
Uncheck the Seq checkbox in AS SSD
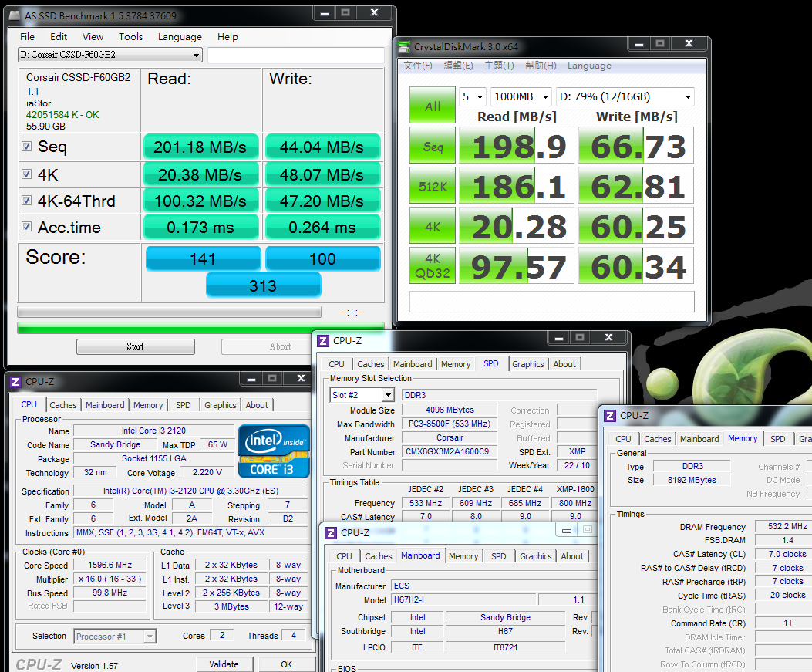click(x=27, y=147)
